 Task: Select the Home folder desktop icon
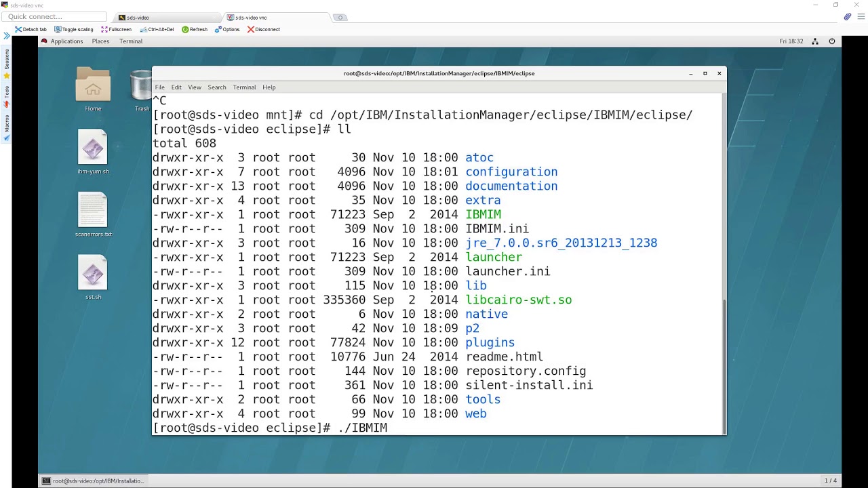pos(93,89)
